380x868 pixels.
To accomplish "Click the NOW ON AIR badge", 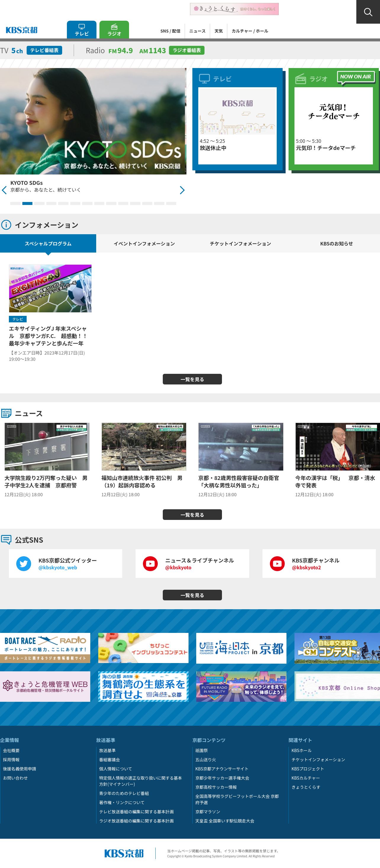I will pyautogui.click(x=355, y=77).
